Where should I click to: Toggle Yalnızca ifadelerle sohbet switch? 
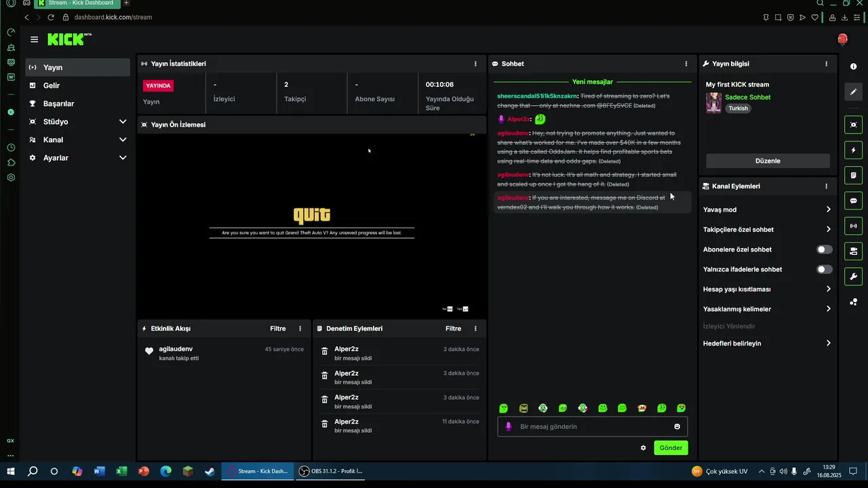tap(824, 269)
